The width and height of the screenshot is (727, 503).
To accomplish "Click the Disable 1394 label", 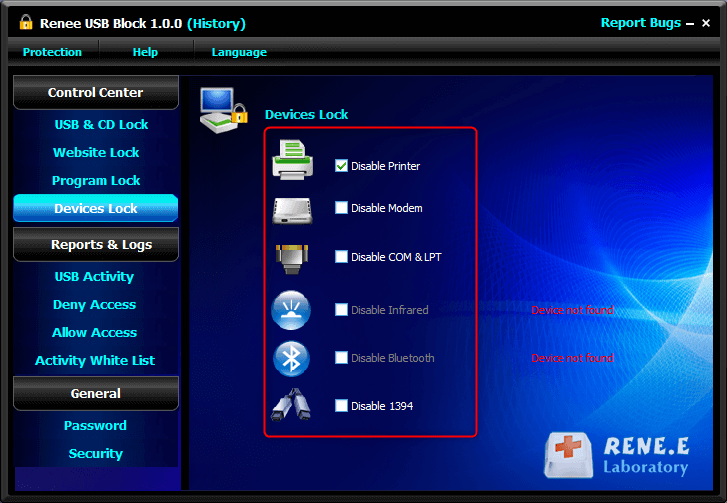I will 382,406.
